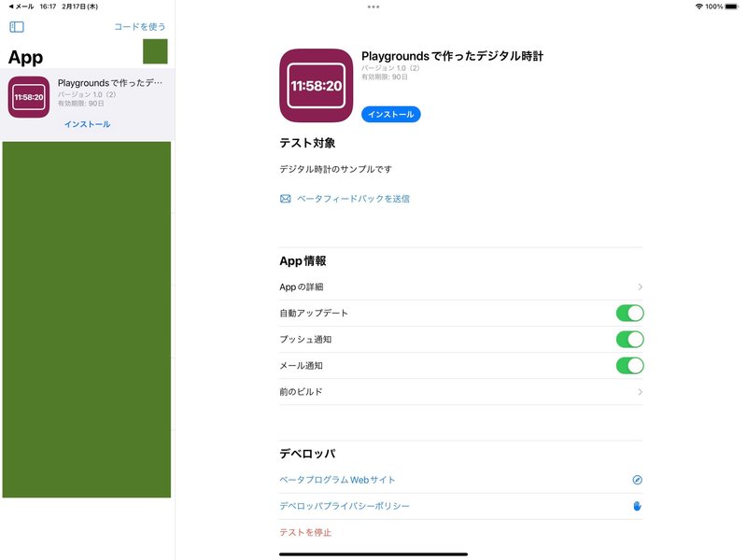Select バージョン 1.0 (2) text in detail header
Viewport: 747px width, 560px height.
[x=390, y=68]
